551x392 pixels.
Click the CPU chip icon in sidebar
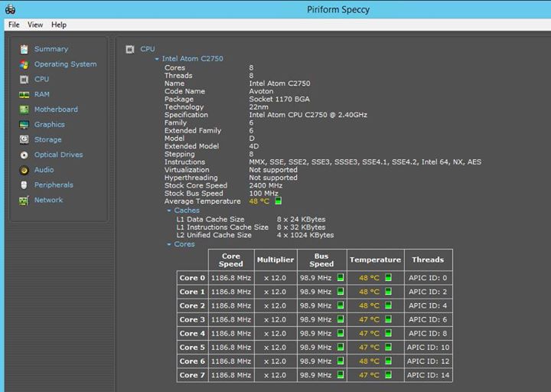(x=24, y=80)
